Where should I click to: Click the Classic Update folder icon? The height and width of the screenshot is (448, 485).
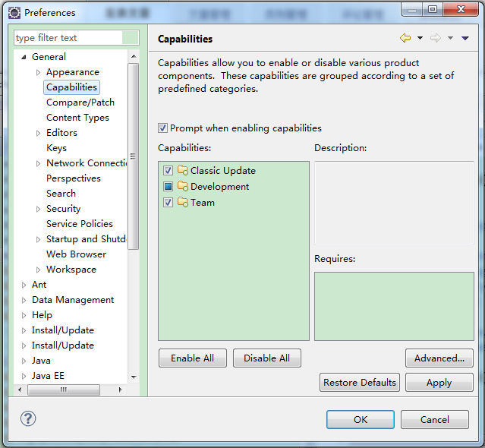click(182, 170)
